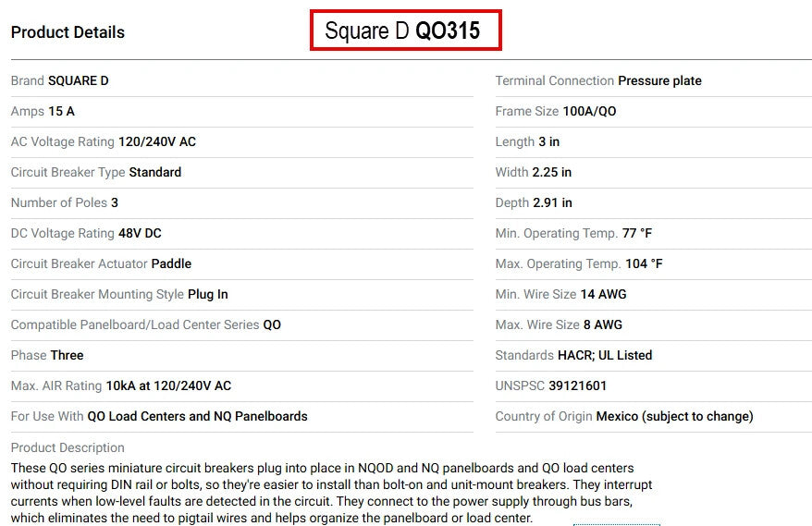This screenshot has height=526, width=812.
Task: Click the Product Description label
Action: pyautogui.click(x=68, y=447)
